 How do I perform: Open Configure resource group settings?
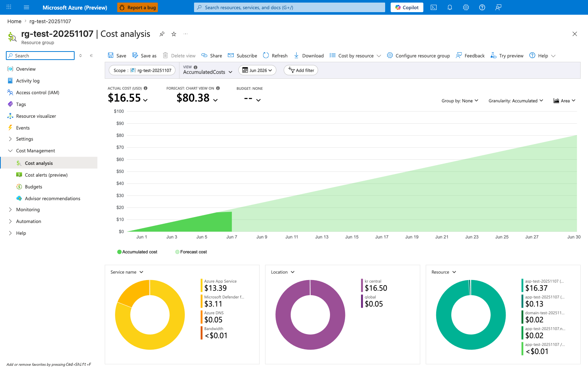[x=418, y=56]
